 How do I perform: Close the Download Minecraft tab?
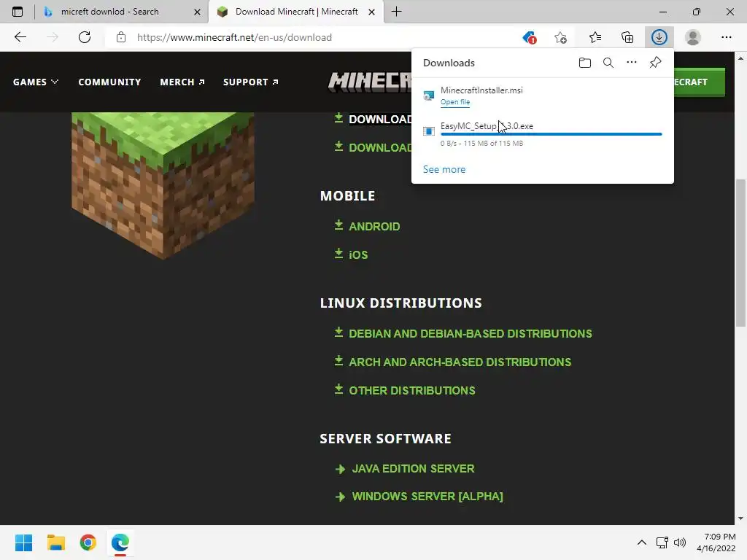[x=371, y=12]
